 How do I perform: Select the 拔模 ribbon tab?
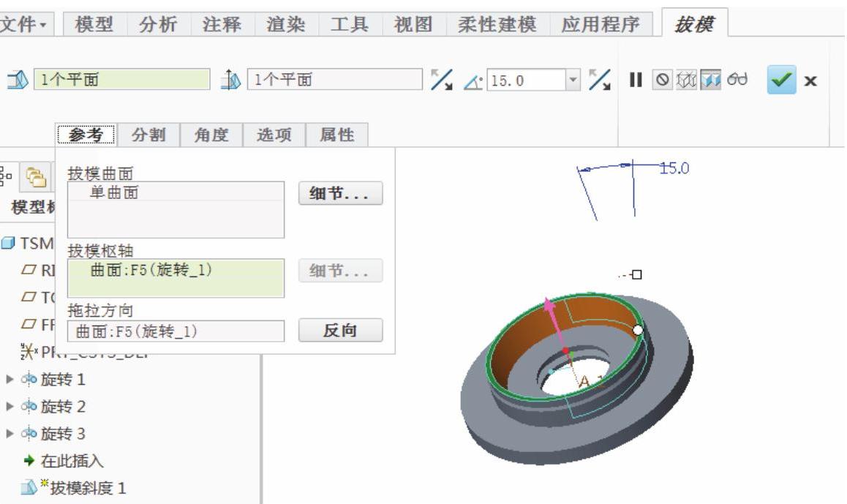(x=695, y=23)
